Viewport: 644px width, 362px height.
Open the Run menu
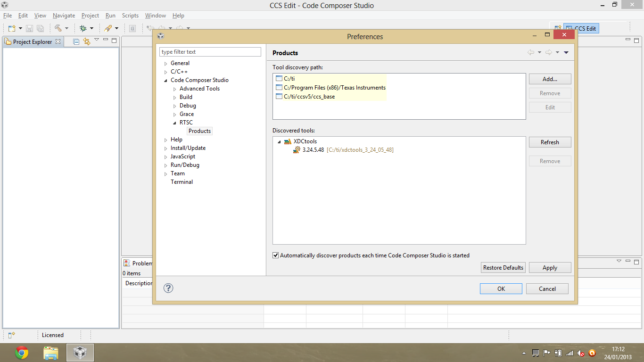coord(110,16)
